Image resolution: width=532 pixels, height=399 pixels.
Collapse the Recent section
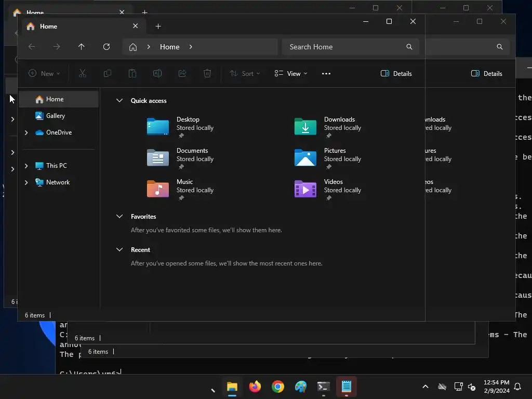tap(119, 250)
